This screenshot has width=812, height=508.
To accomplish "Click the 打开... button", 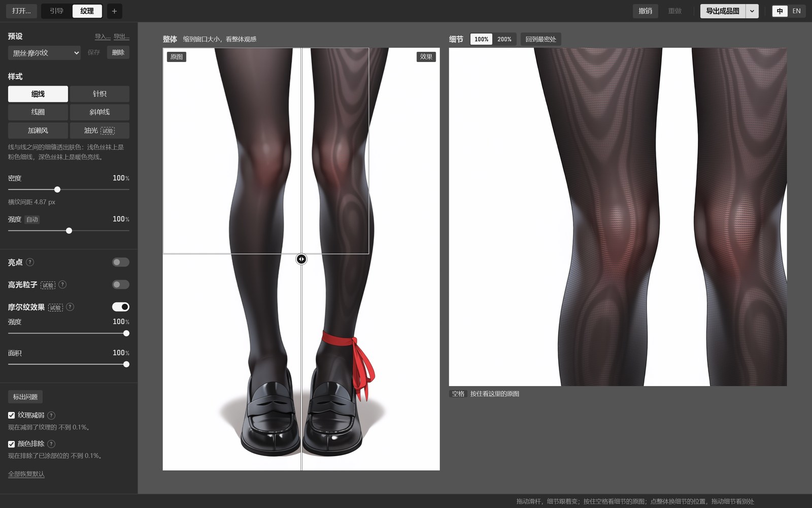I will tap(21, 11).
